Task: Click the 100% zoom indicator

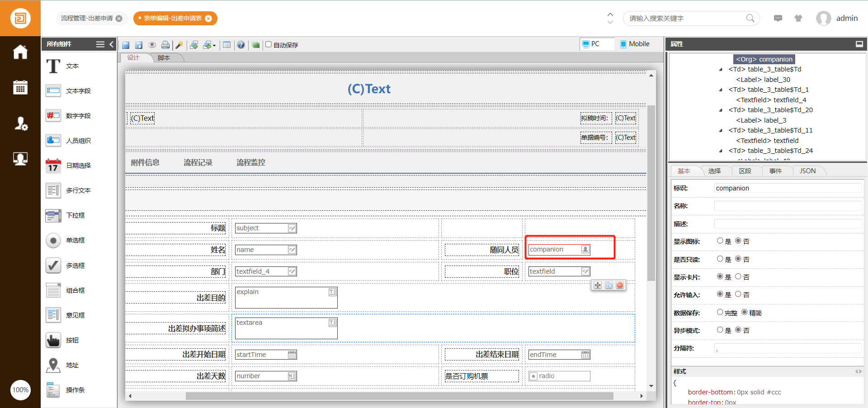Action: point(20,390)
